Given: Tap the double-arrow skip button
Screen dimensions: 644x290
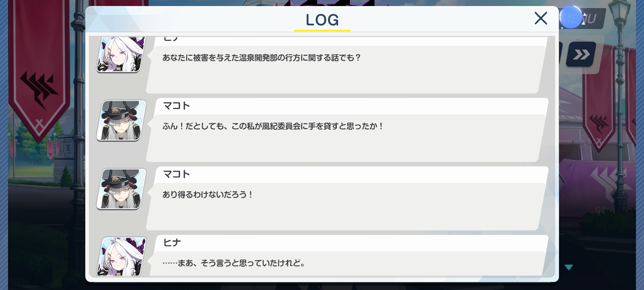Looking at the screenshot, I should [x=581, y=54].
